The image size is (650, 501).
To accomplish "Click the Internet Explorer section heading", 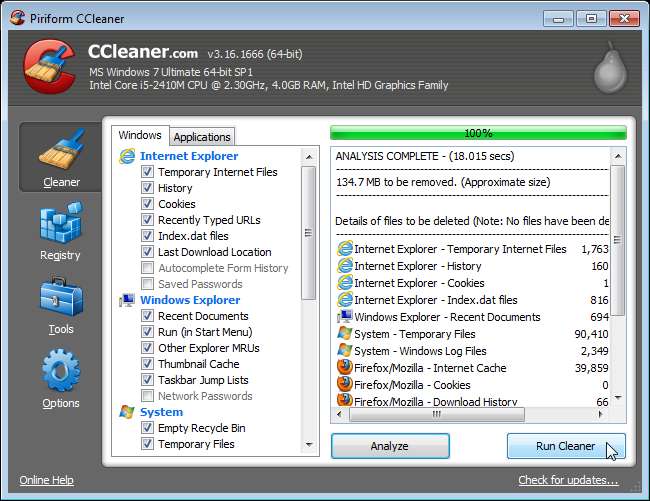I will point(189,156).
